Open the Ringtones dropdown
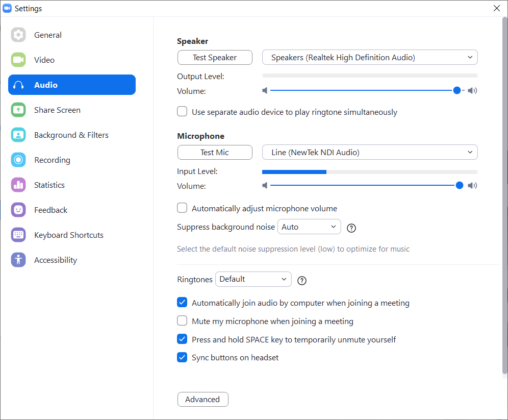 (253, 279)
